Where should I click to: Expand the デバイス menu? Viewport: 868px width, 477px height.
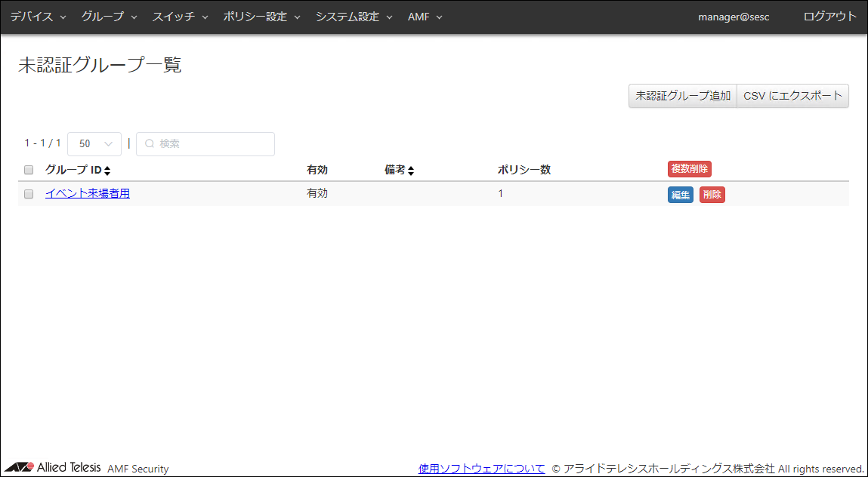click(x=38, y=17)
